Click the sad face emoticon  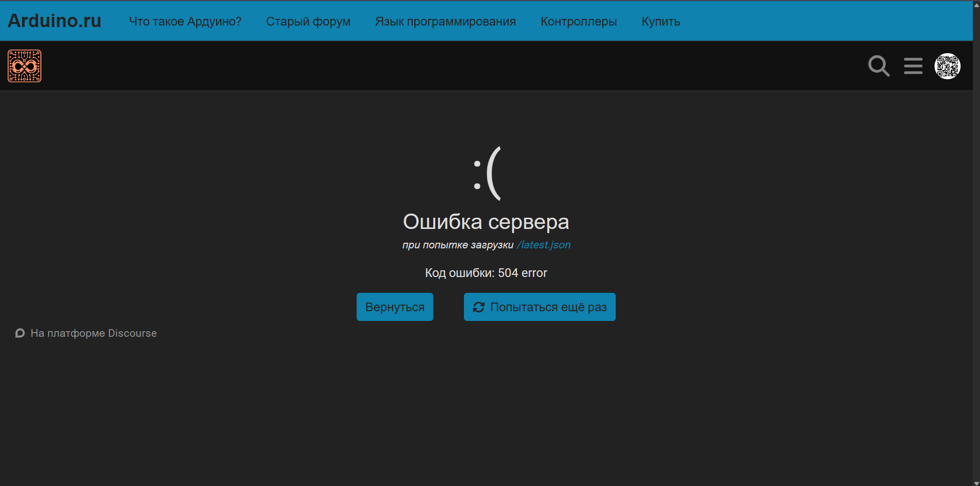pyautogui.click(x=486, y=174)
